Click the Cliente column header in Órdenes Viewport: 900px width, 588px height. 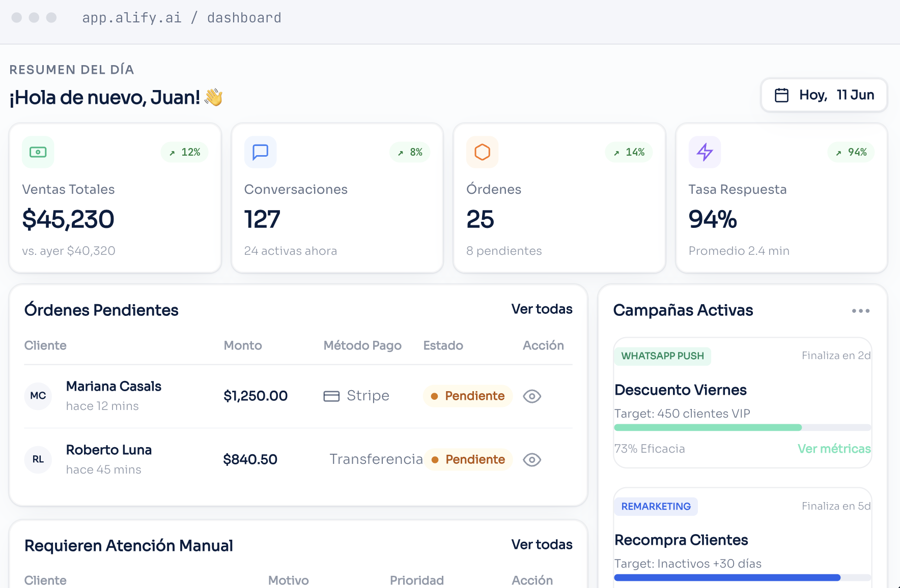click(45, 345)
